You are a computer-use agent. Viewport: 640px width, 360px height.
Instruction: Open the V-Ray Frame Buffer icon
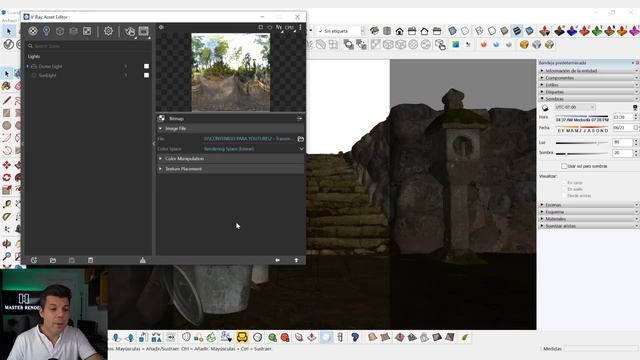click(x=144, y=31)
